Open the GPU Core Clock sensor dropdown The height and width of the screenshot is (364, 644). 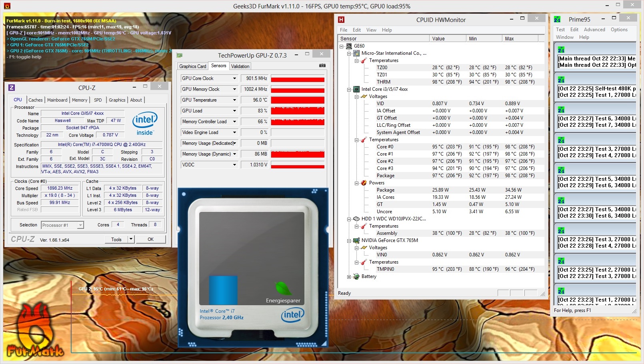(x=235, y=78)
